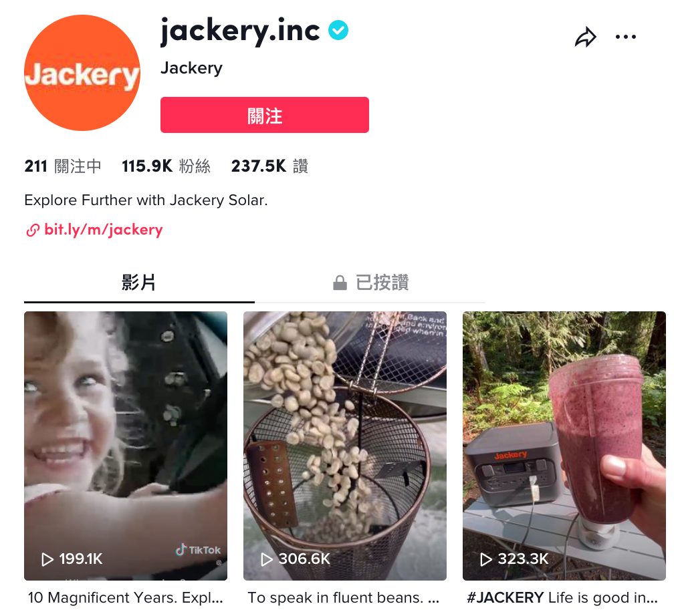Open the bit.ly/m/jackery link

(x=103, y=230)
